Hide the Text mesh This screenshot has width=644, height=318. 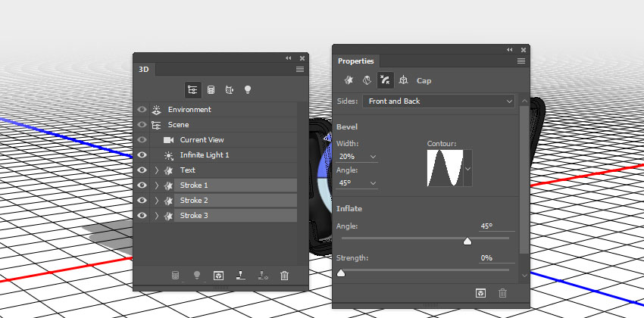tap(142, 170)
